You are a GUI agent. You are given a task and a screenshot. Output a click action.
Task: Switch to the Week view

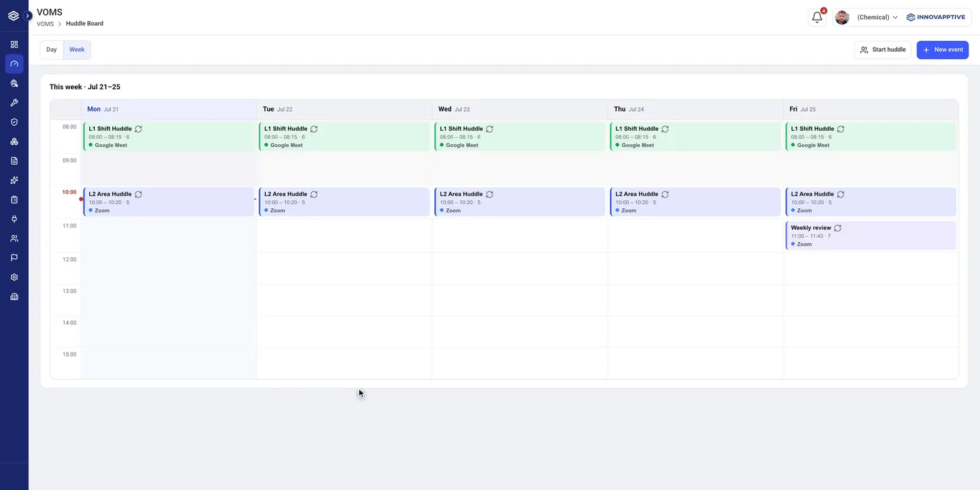pos(77,50)
